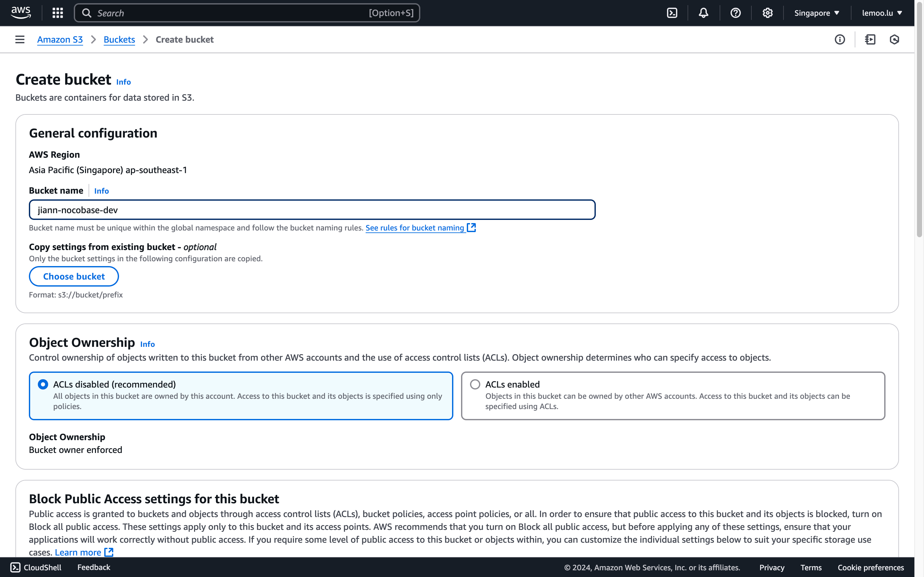
Task: Go to Buckets breadcrumb
Action: pyautogui.click(x=119, y=39)
